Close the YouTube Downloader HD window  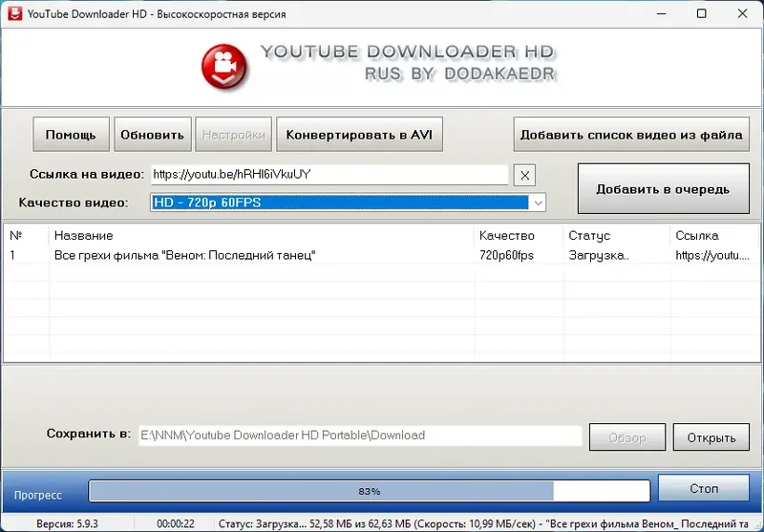(x=742, y=13)
